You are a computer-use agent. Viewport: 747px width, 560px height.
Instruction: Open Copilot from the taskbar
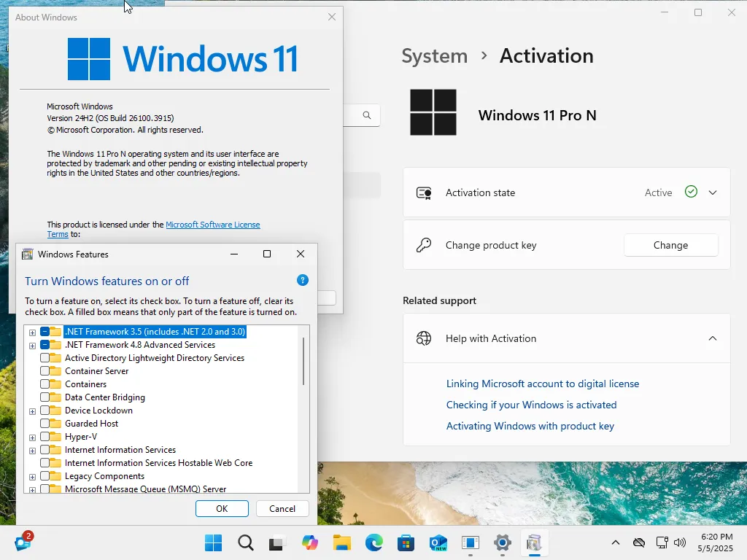tap(309, 542)
